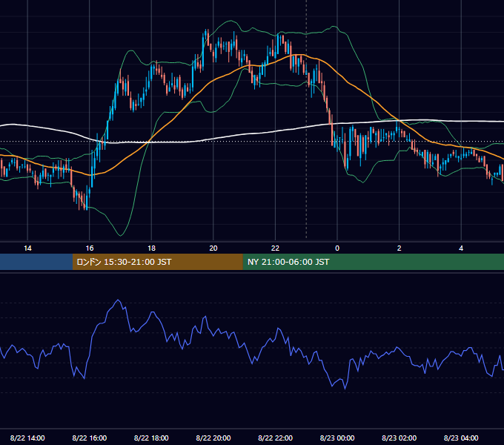
Task: Click the 4 hour label on price chart axis
Action: [x=461, y=248]
